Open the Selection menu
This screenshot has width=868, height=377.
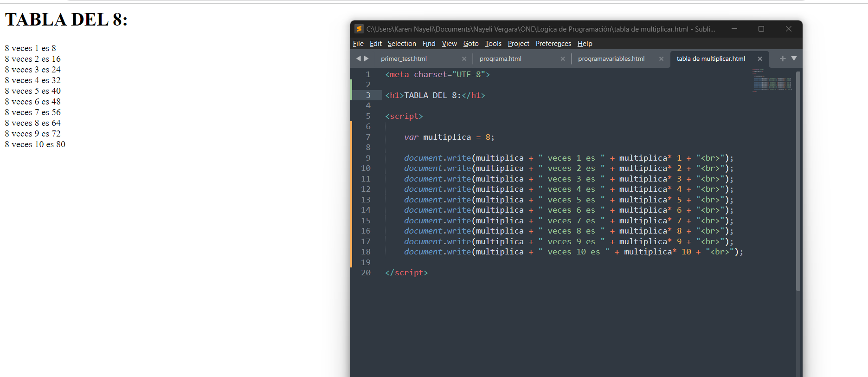coord(402,44)
